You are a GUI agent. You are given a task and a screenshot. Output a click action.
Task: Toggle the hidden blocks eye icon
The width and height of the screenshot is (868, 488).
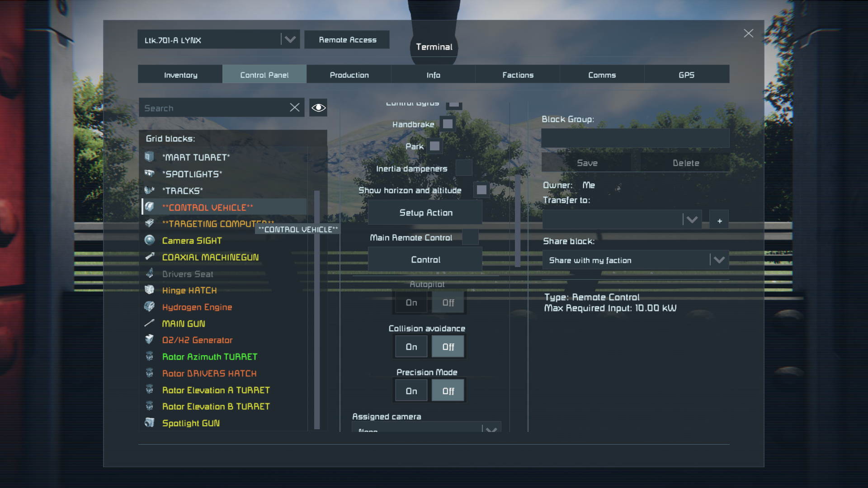pos(318,108)
